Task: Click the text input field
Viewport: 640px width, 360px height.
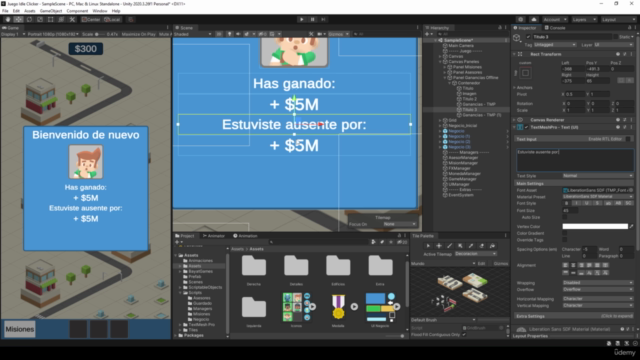Action: point(575,160)
